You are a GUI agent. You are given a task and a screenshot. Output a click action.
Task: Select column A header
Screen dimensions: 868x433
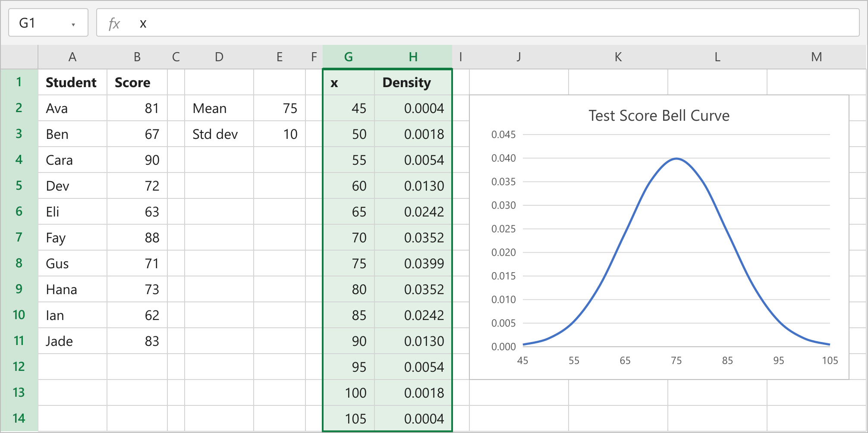tap(72, 57)
